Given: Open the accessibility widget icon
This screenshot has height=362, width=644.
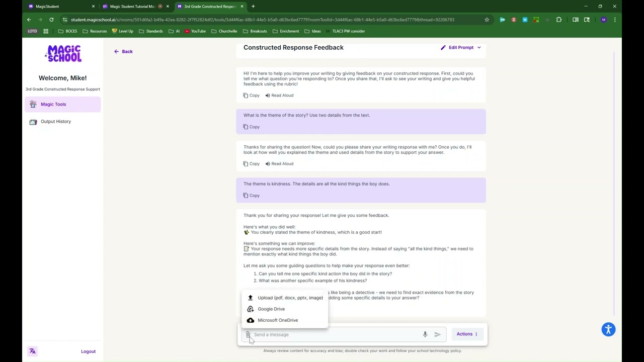Looking at the screenshot, I should pos(608,330).
